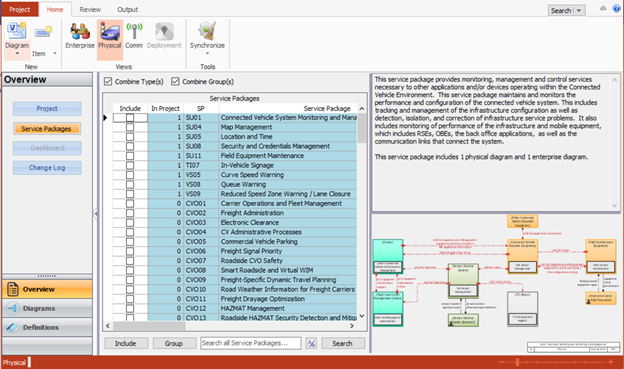
Task: Check Include for Location and Time
Action: pyautogui.click(x=130, y=137)
